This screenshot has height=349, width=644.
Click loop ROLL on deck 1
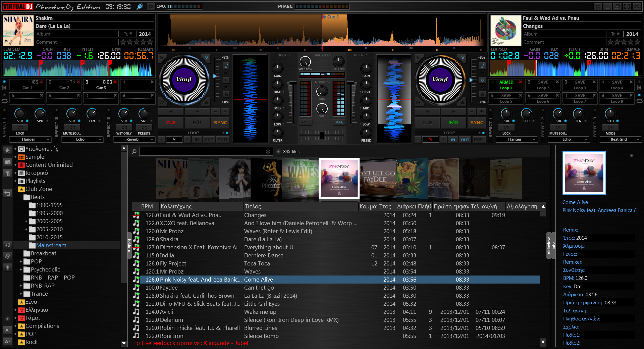(x=223, y=140)
